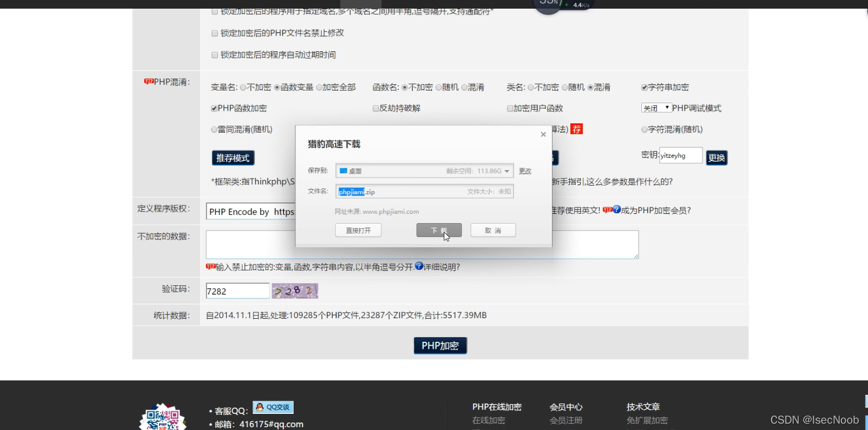The image size is (868, 430).
Task: Click the captcha image to refresh it
Action: [295, 291]
